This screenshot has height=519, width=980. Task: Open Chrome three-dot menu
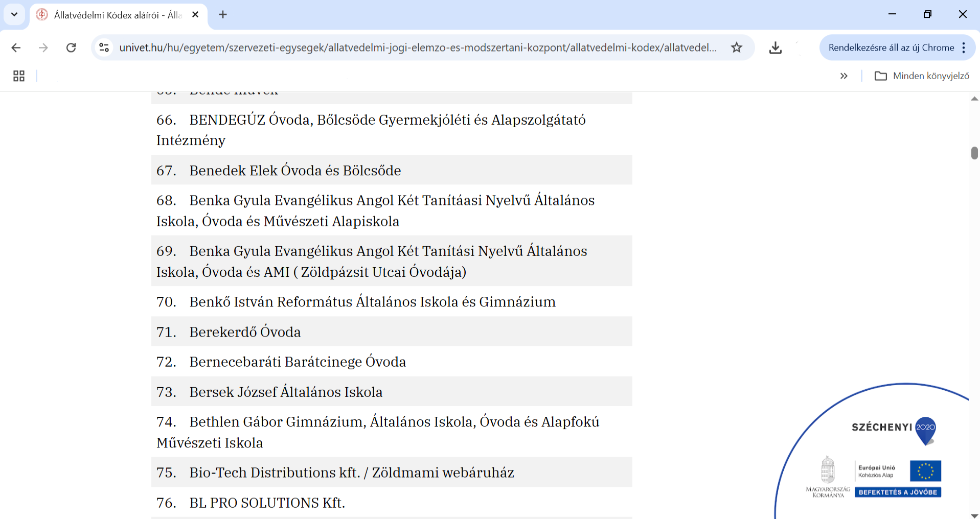964,48
